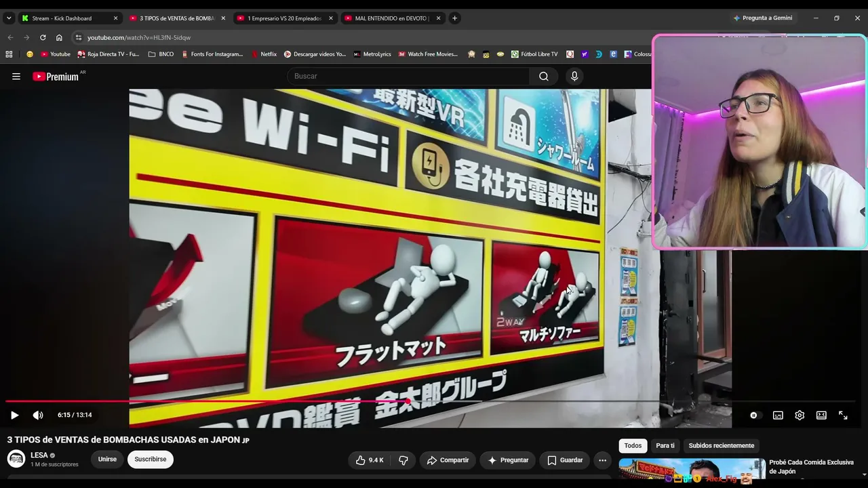The image size is (868, 488).
Task: Click the magnifier search button
Action: (544, 76)
